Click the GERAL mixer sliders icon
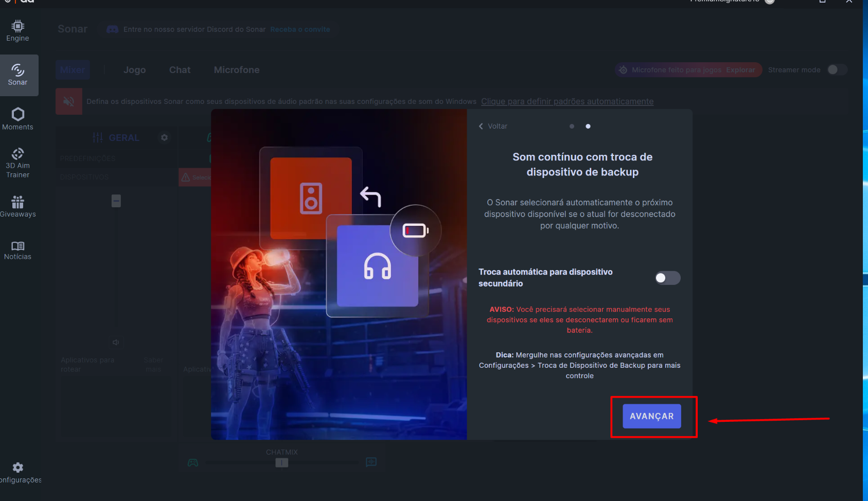Screen dimensions: 868x501 [98, 137]
